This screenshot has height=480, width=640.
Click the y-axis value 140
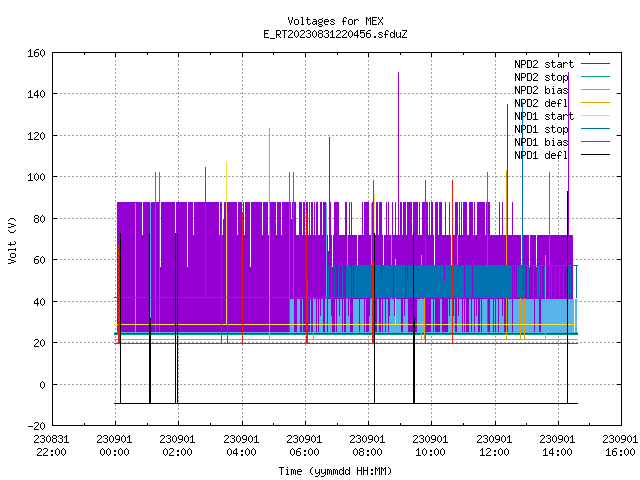pos(36,94)
